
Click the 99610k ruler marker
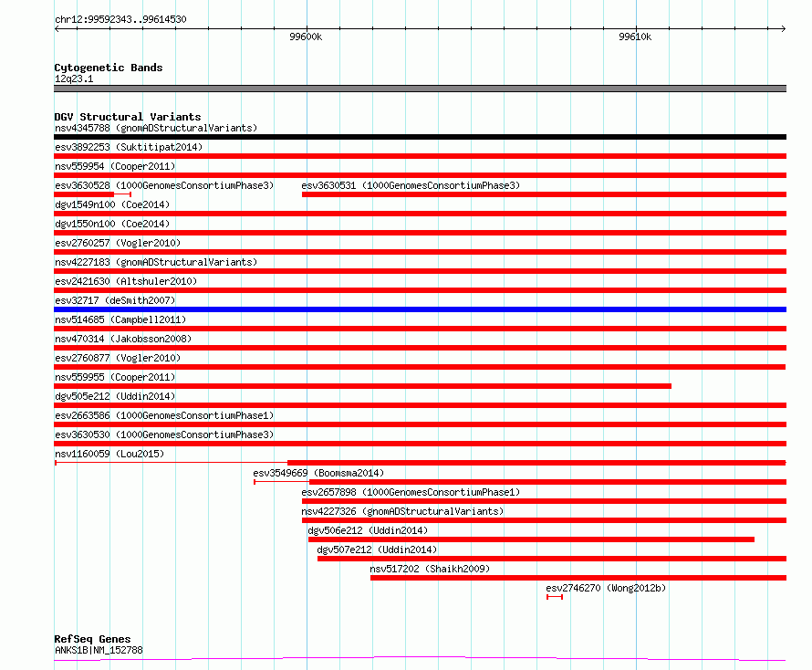(x=635, y=37)
